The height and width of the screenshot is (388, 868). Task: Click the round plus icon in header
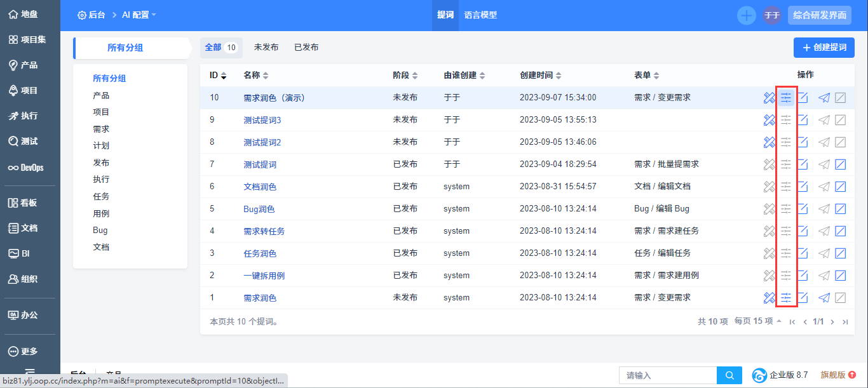pyautogui.click(x=746, y=15)
